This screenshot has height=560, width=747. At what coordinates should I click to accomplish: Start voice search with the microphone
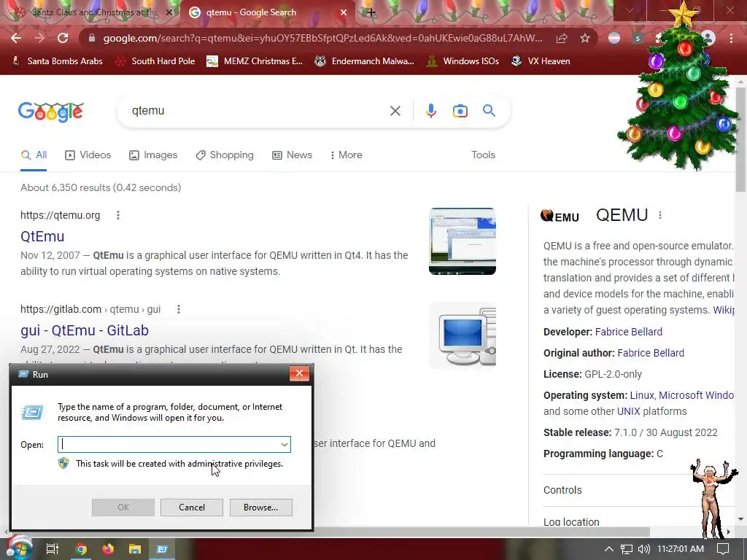(430, 111)
